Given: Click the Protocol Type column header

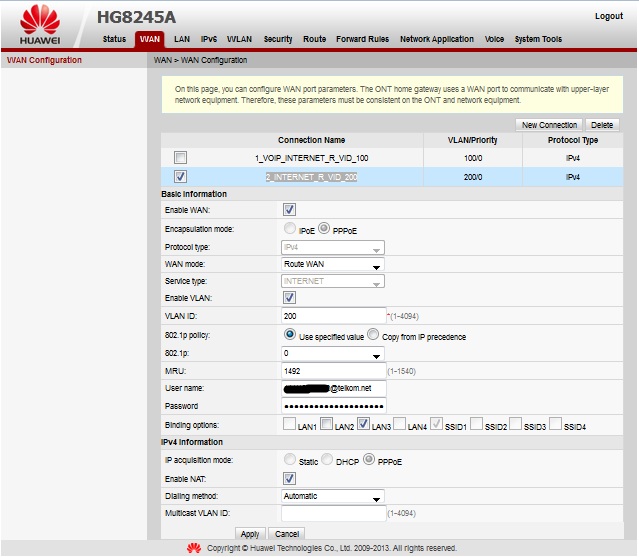Looking at the screenshot, I should 573,140.
